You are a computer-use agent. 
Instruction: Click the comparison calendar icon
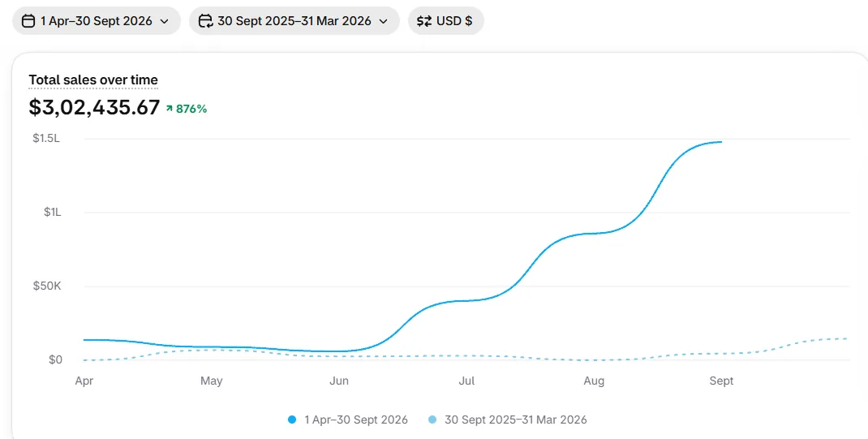[205, 21]
